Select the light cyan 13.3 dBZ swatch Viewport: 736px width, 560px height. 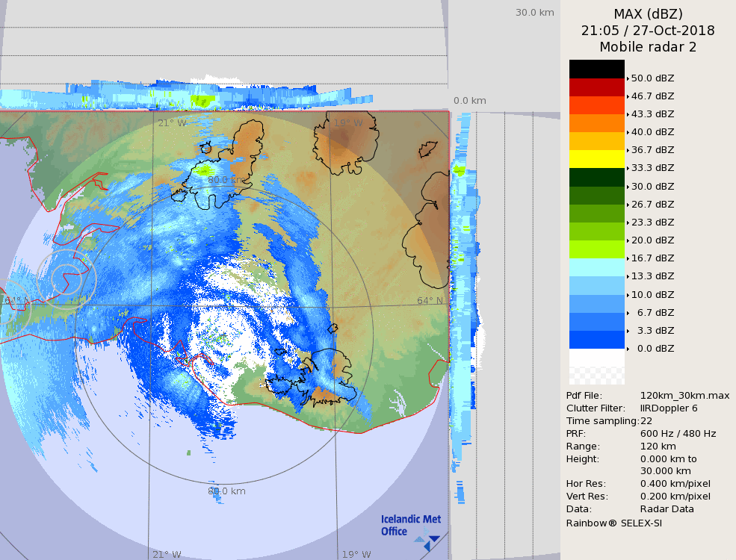[596, 267]
